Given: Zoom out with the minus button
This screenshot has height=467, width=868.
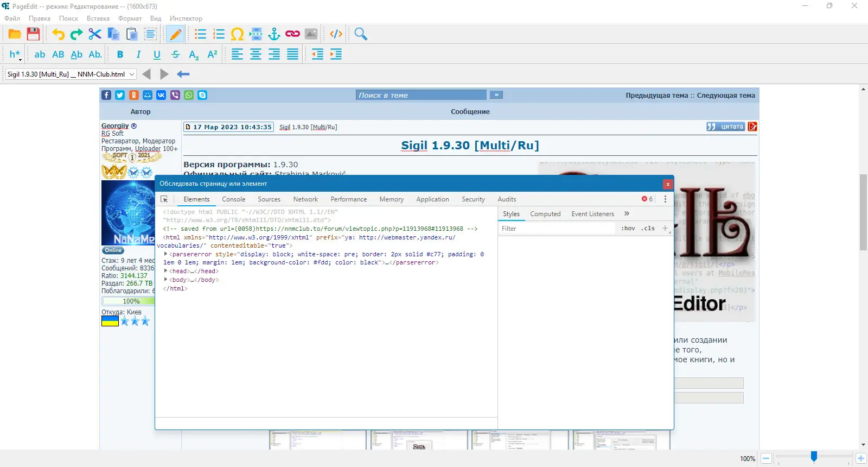Looking at the screenshot, I should point(766,458).
